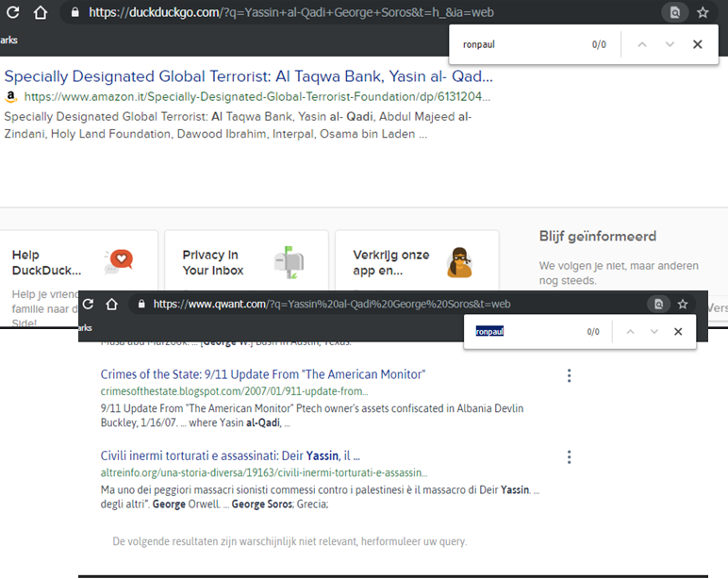This screenshot has width=728, height=579.
Task: Open the page search icon in the Qwant address bar
Action: 658,305
